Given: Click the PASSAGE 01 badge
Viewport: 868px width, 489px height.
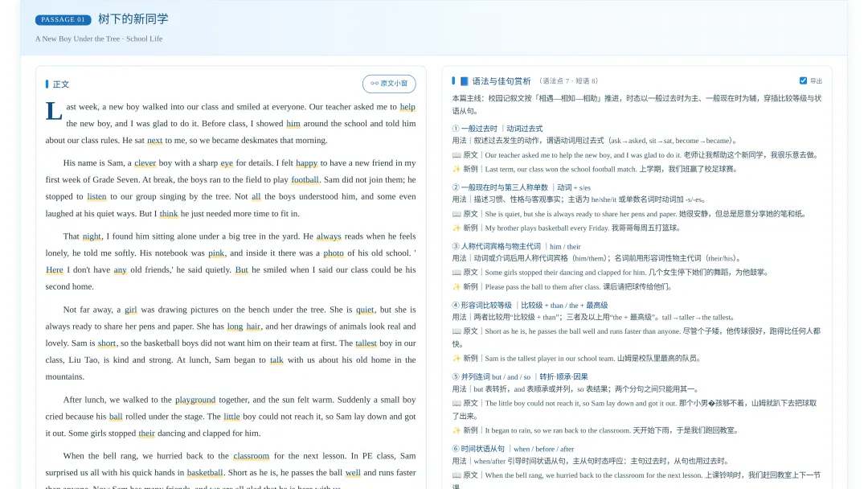Looking at the screenshot, I should [x=63, y=19].
